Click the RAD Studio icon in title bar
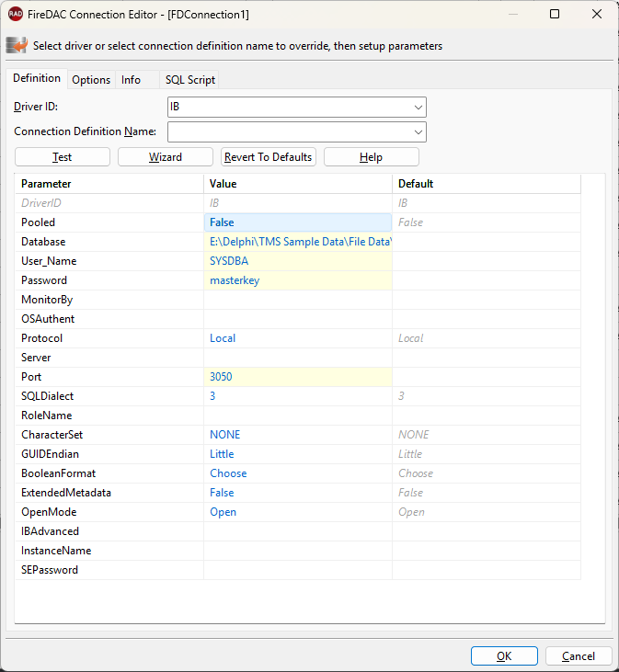 click(x=16, y=15)
